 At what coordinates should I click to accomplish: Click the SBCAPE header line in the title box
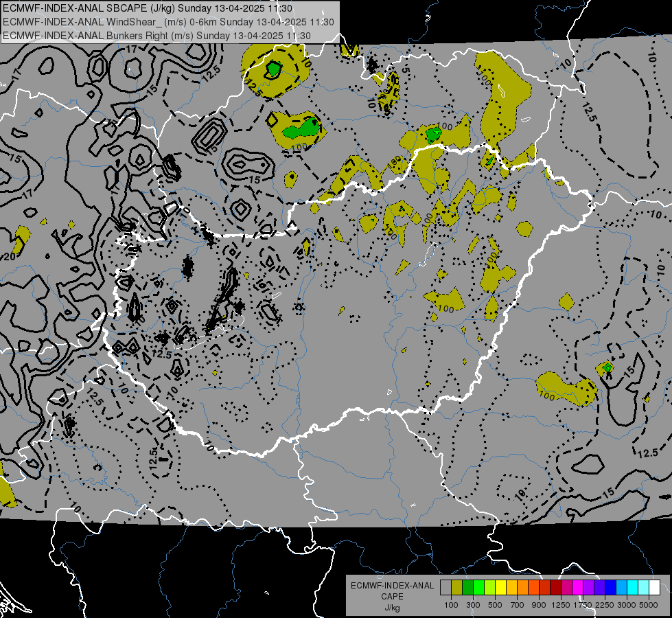click(x=148, y=8)
